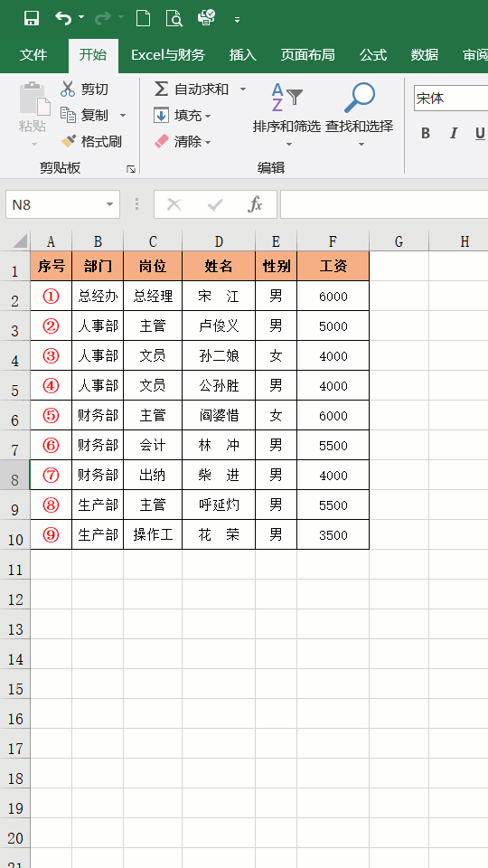The height and width of the screenshot is (868, 488).
Task: Toggle Underline formatting button
Action: pyautogui.click(x=480, y=133)
